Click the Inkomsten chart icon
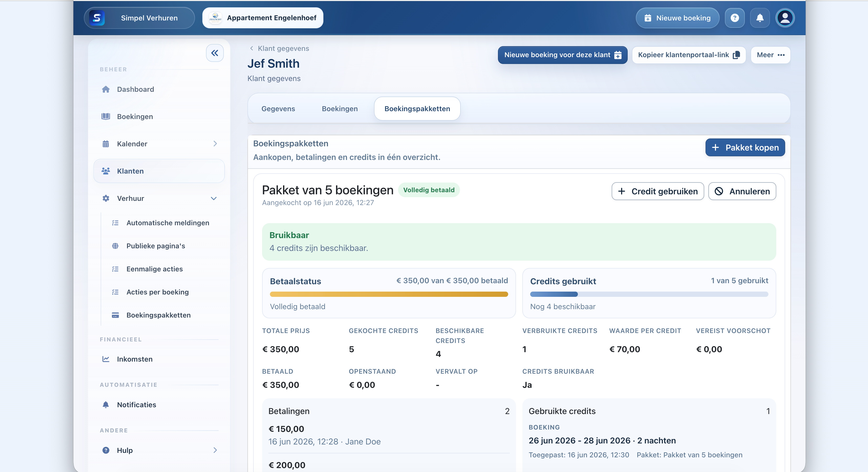868x472 pixels. (106, 359)
